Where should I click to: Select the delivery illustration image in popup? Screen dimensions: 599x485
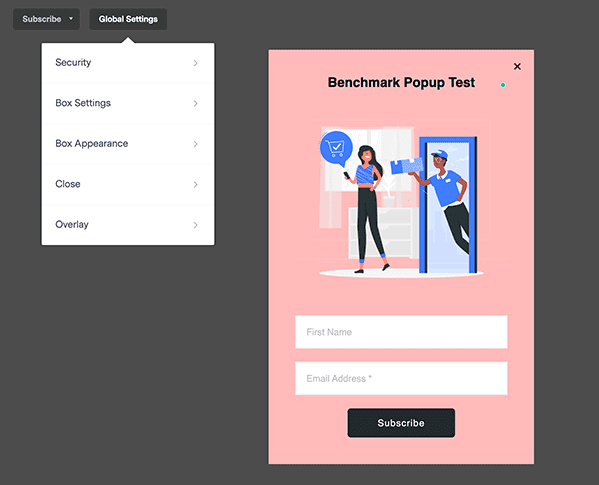(x=401, y=200)
